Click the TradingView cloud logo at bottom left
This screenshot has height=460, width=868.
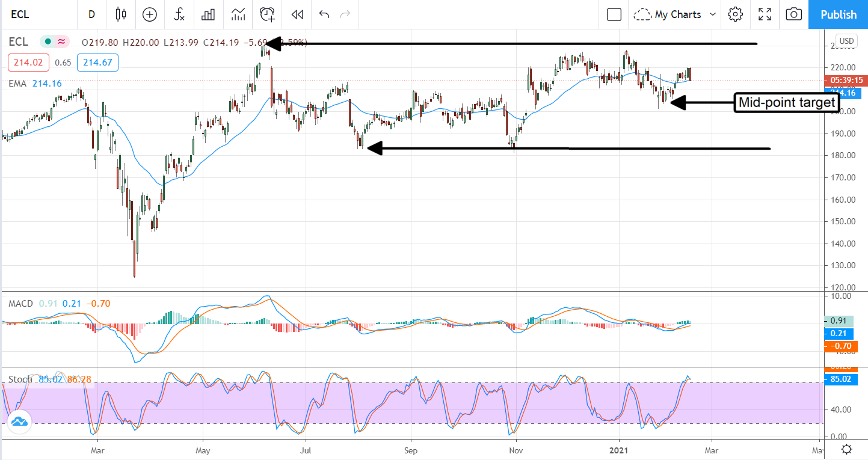[x=20, y=422]
